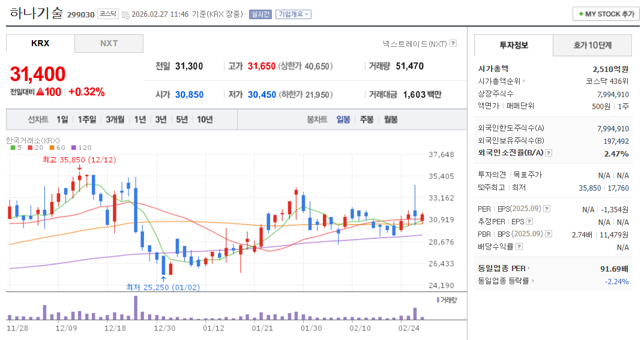Viewport: 644px width, 340px height.
Task: Open the 호가10단계 tab
Action: click(592, 45)
